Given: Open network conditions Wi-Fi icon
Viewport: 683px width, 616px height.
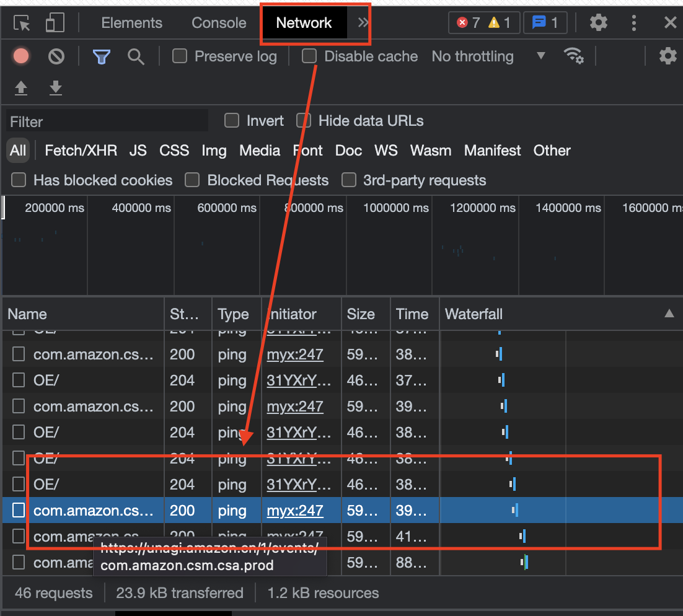Looking at the screenshot, I should pos(573,56).
